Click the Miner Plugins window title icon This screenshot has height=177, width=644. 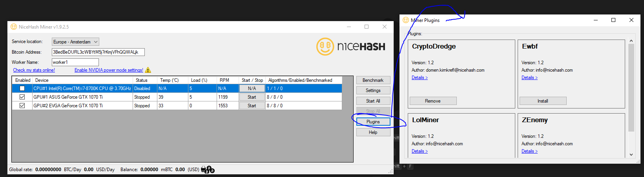(406, 20)
